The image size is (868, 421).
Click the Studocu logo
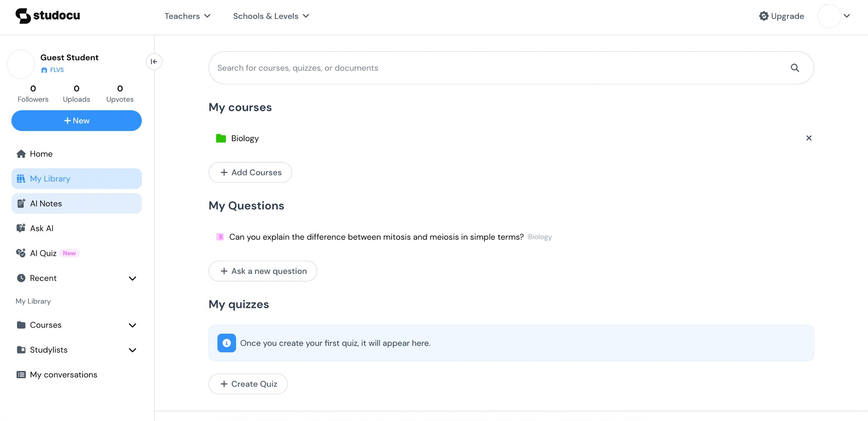[47, 16]
